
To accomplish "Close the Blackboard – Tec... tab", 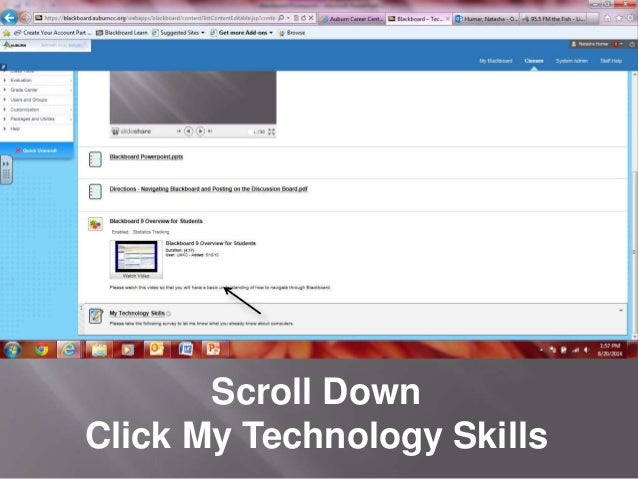I will pyautogui.click(x=448, y=19).
